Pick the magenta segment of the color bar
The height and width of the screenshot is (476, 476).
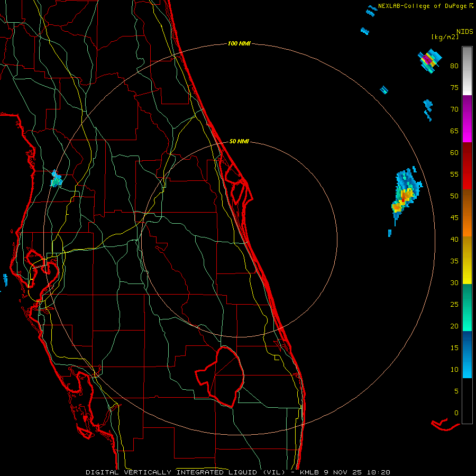467,118
